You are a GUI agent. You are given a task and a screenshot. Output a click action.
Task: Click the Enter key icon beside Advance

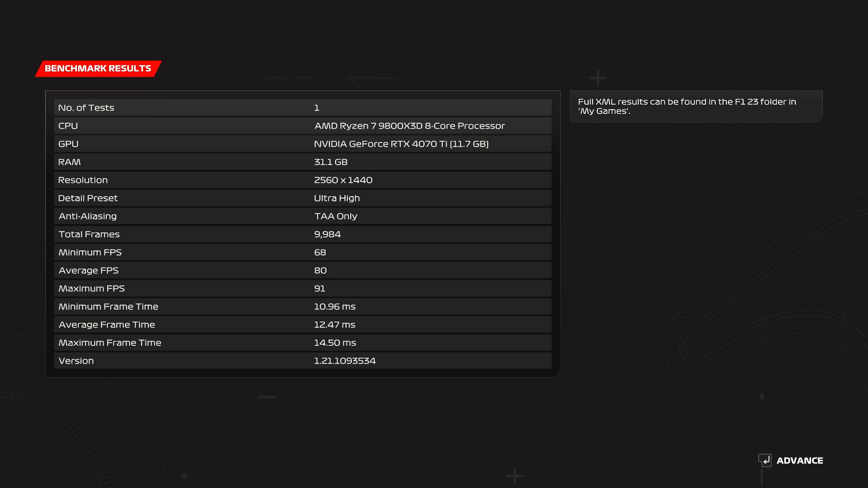(x=765, y=460)
